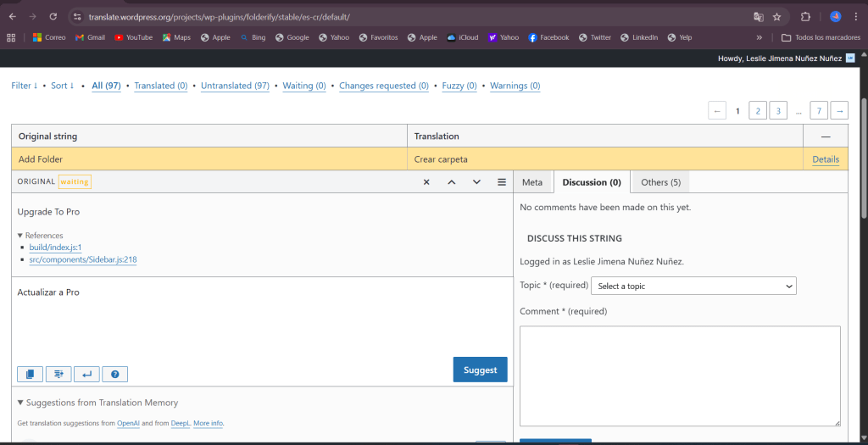
Task: Open the Select a topic dropdown
Action: click(x=693, y=286)
